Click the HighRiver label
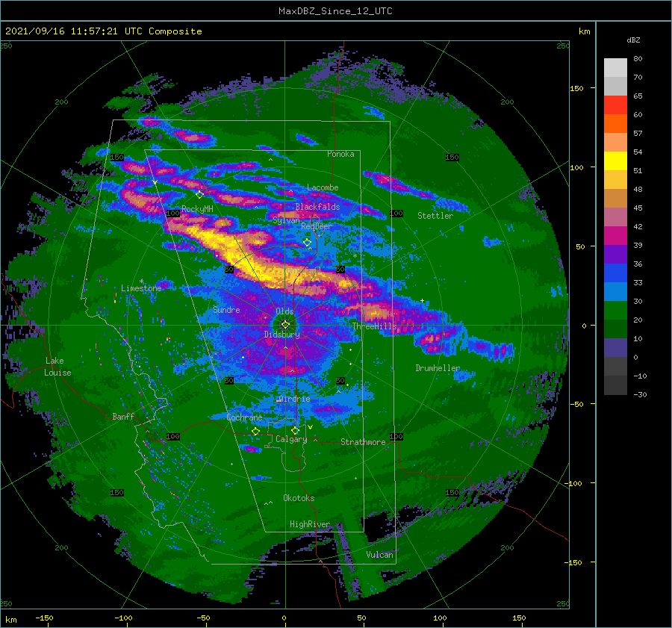Viewport: 672px width, 628px height. tap(310, 524)
